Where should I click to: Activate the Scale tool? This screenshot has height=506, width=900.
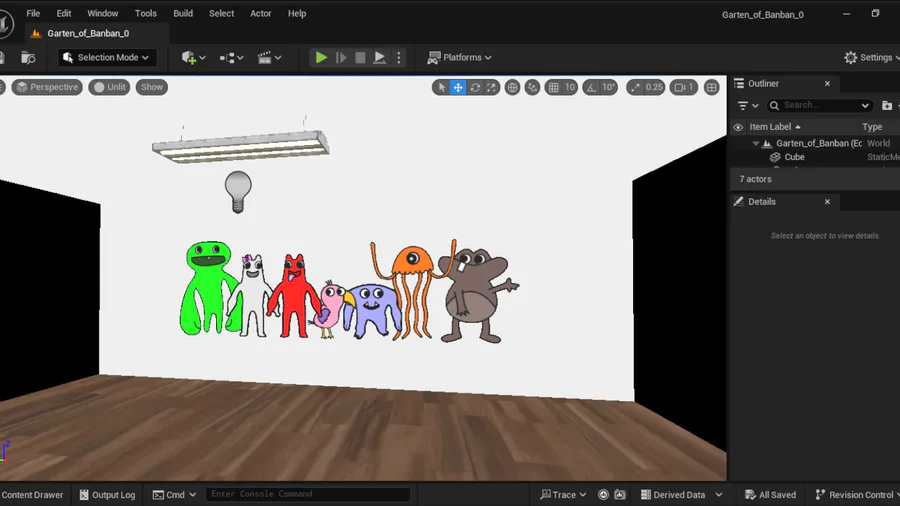[x=492, y=87]
